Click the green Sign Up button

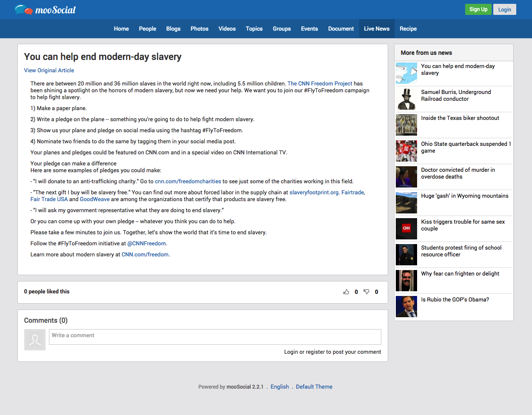(x=478, y=9)
